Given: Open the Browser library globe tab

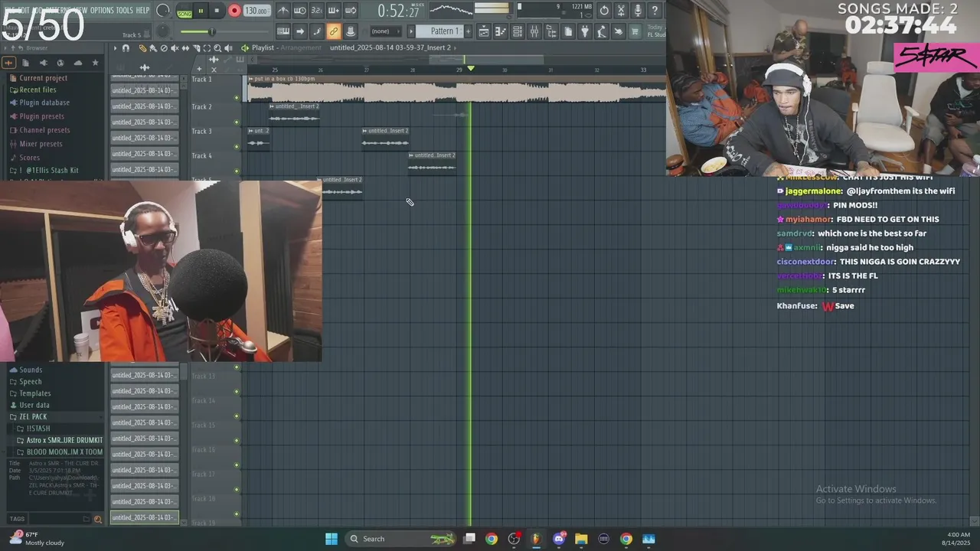Looking at the screenshot, I should [x=60, y=63].
